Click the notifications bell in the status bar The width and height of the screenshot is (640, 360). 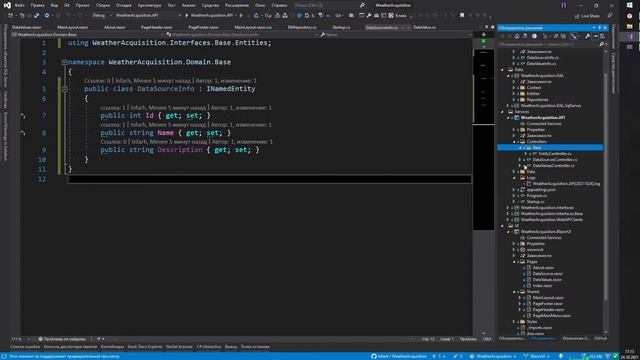coord(560,356)
